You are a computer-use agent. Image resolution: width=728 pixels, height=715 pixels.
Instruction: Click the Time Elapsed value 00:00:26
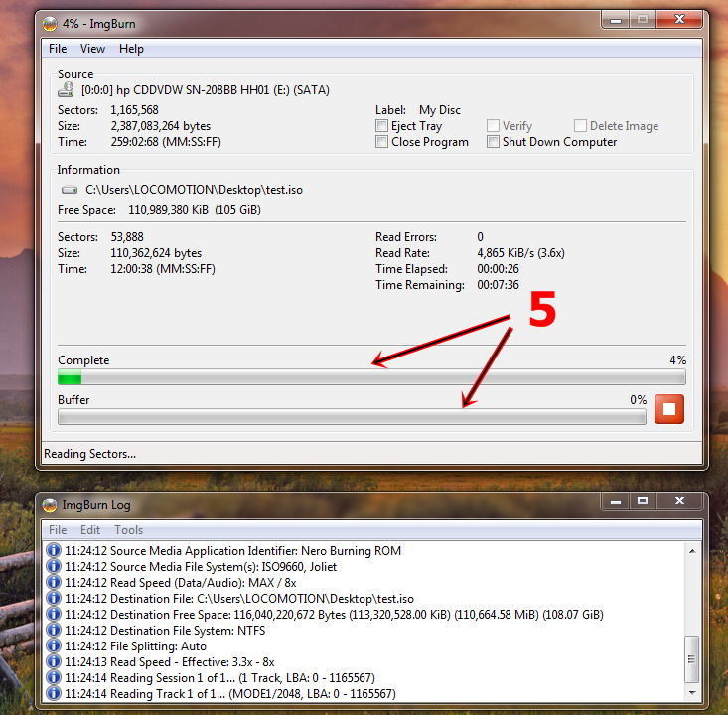[499, 269]
